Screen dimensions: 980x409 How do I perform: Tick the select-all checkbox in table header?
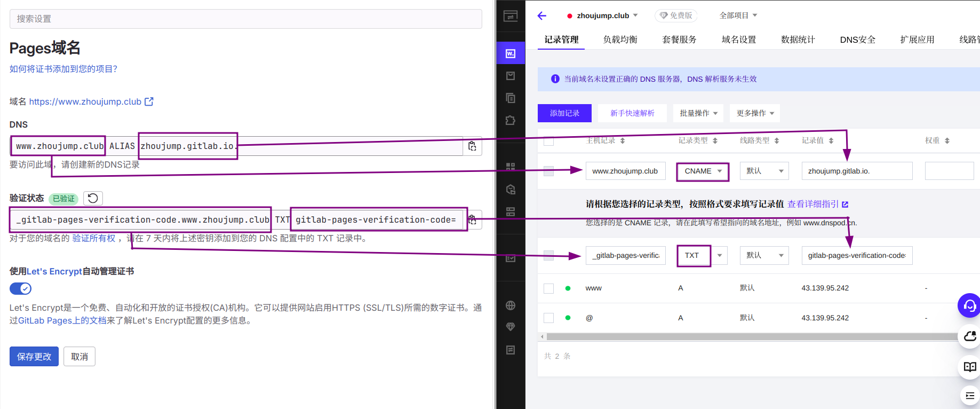pos(548,141)
